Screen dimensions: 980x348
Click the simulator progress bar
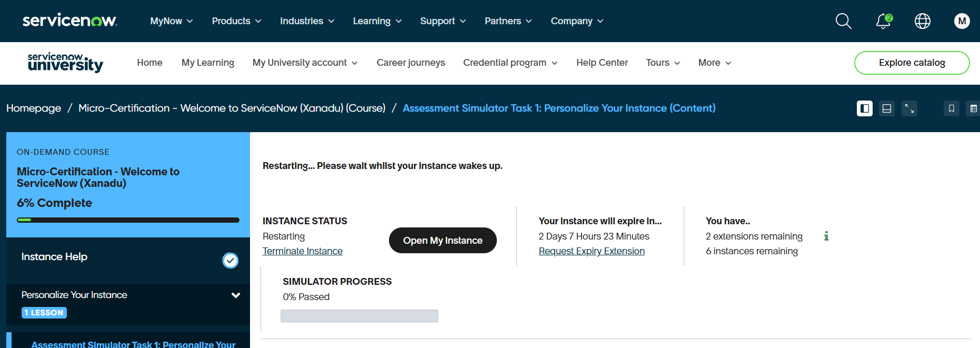tap(359, 316)
